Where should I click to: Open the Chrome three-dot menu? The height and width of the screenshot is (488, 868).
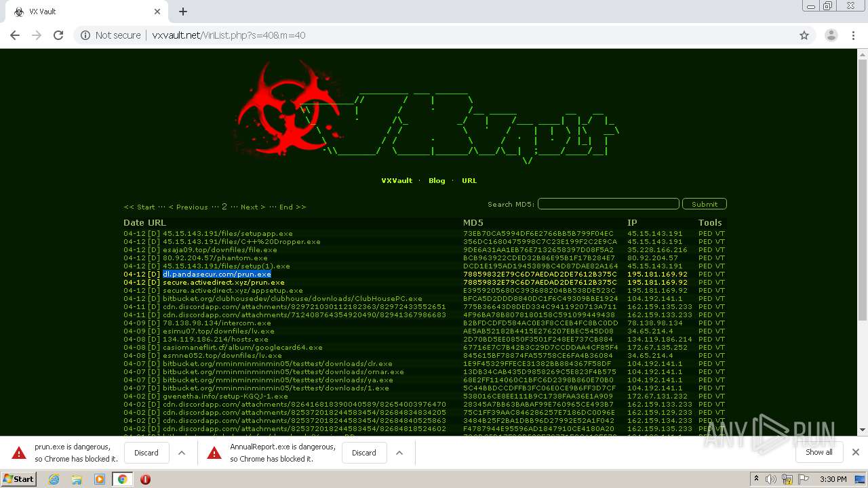point(852,35)
